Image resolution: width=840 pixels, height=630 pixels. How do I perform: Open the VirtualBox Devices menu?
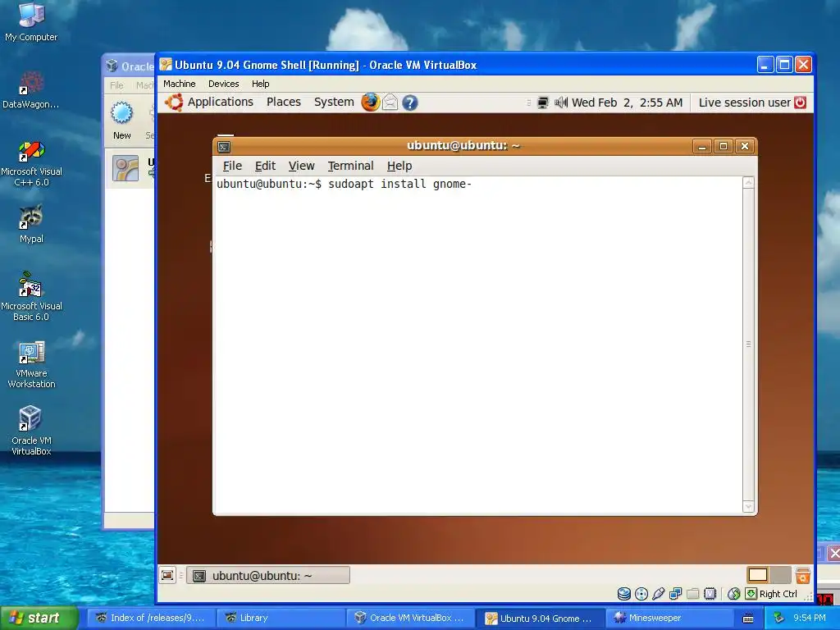[223, 84]
